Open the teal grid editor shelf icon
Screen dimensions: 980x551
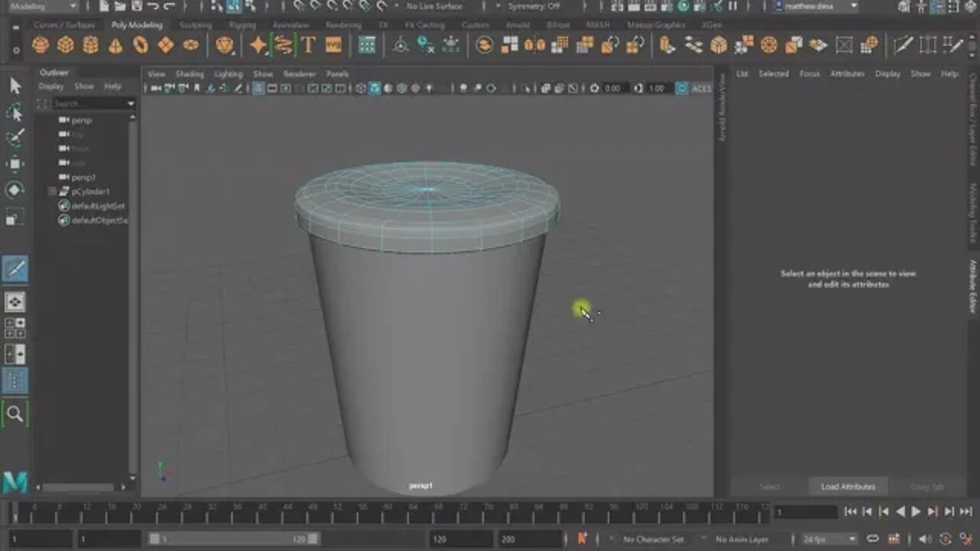[367, 45]
